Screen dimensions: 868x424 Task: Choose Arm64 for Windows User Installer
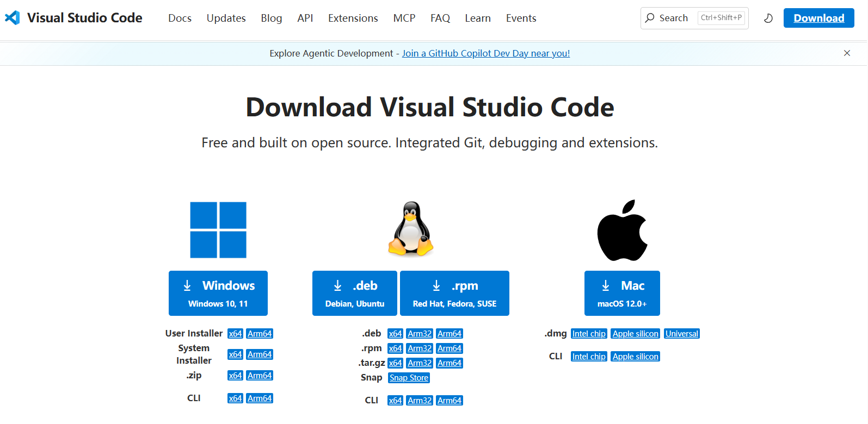click(260, 334)
